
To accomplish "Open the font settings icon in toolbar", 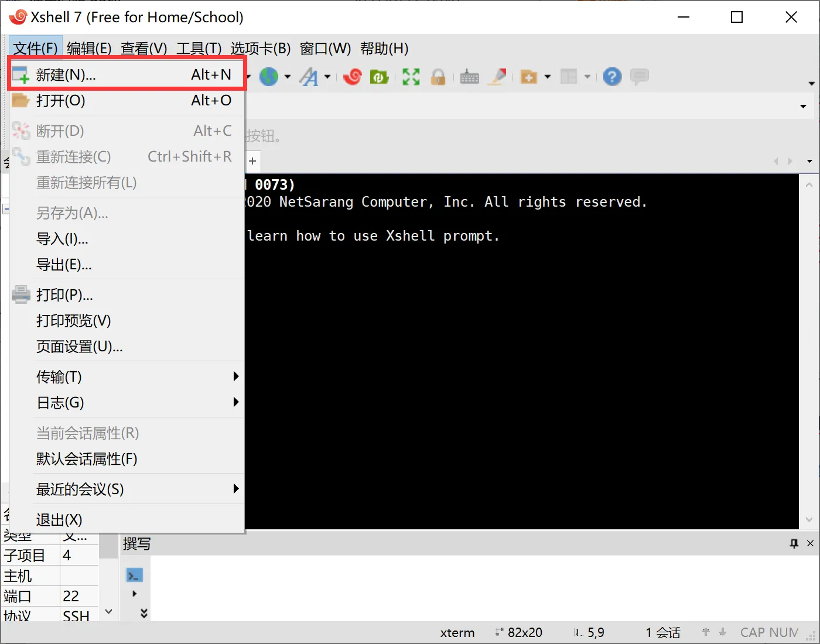I will [x=309, y=76].
